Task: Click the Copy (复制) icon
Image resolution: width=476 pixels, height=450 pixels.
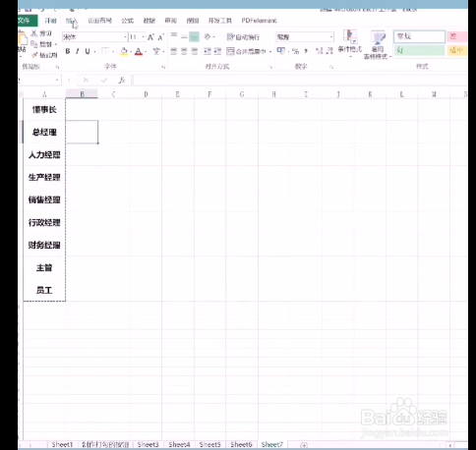Action: click(34, 43)
